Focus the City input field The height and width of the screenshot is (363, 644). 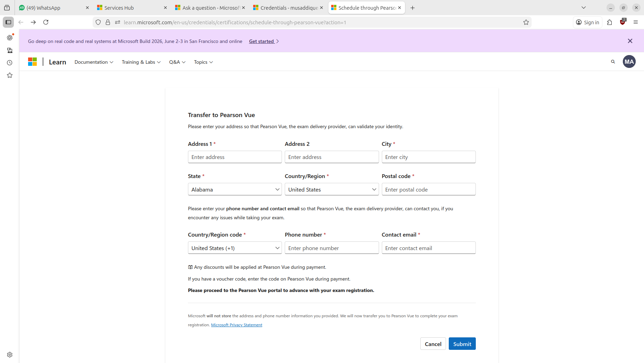[x=429, y=157]
